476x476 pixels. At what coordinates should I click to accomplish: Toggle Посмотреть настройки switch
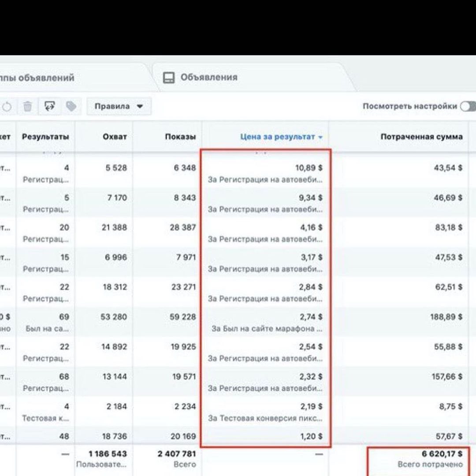tap(468, 106)
